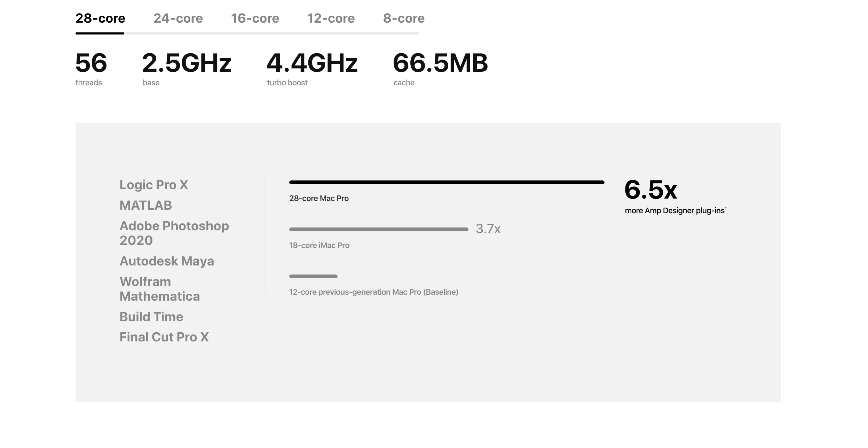Click the footnote 1 superscript link
868x448 pixels.
[x=725, y=208]
